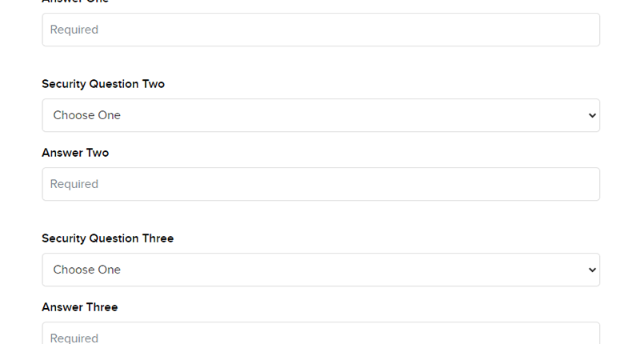Click the middle of Security Question Two select
This screenshot has width=644, height=344.
(x=321, y=115)
